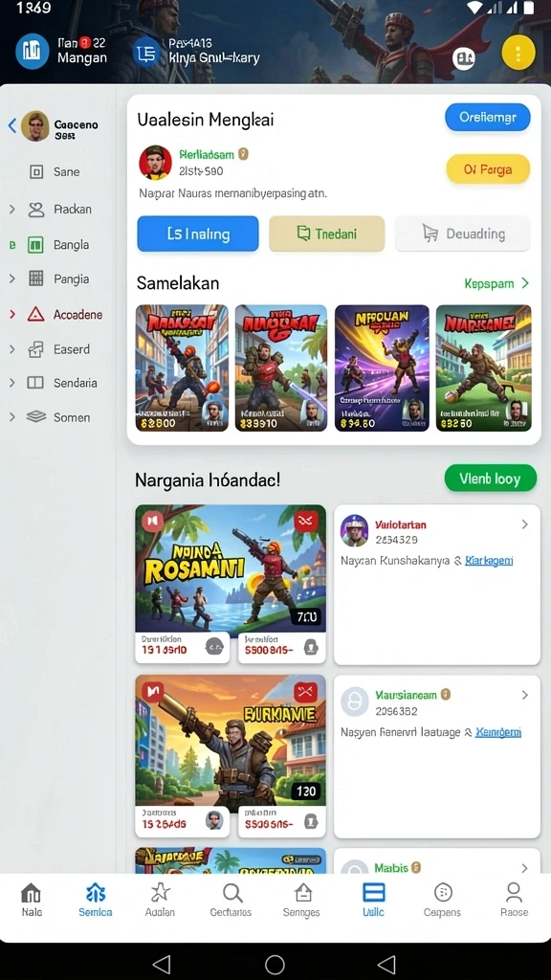The height and width of the screenshot is (980, 551).
Task: Select the Pangia grid icon
Action: click(x=36, y=278)
